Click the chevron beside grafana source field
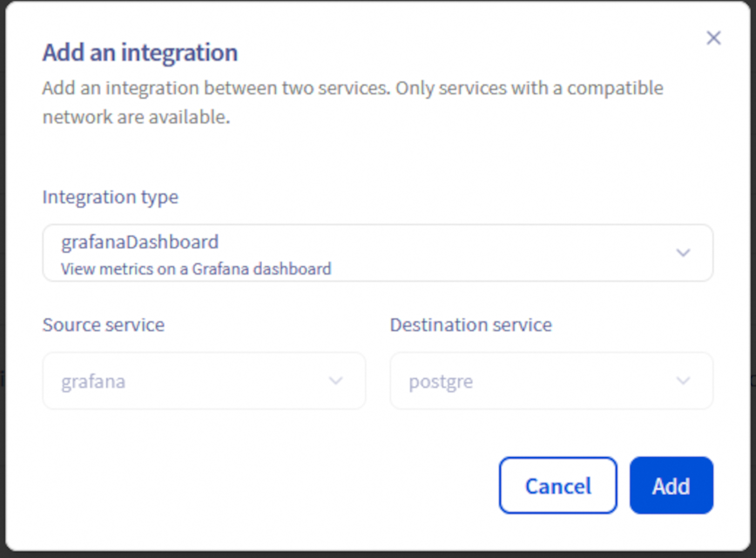The image size is (756, 558). pos(336,380)
